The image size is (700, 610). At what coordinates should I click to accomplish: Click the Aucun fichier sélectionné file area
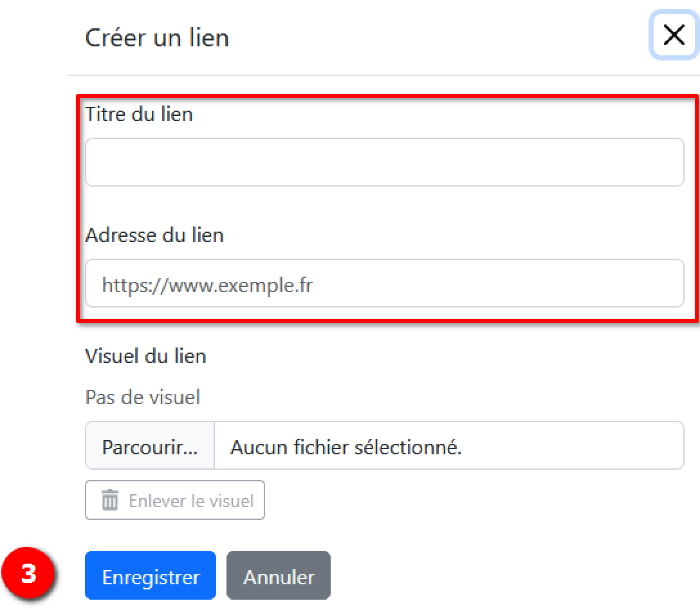pos(448,446)
